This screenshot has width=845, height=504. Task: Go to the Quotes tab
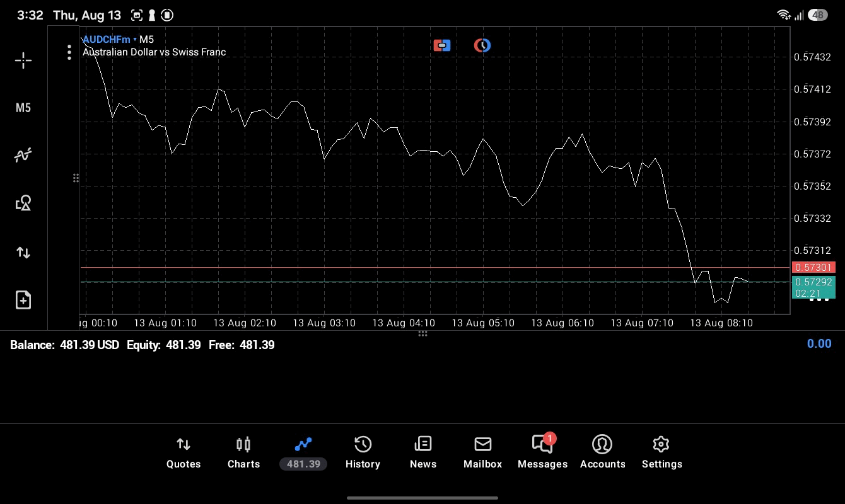click(x=184, y=453)
